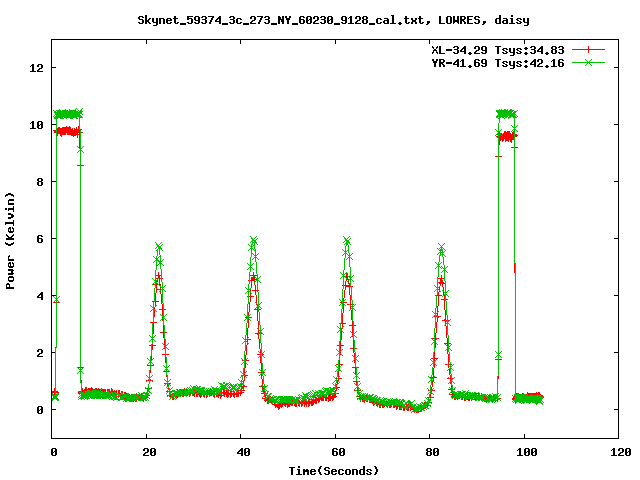
Task: Click the green YR legend line sample
Action: (588, 62)
